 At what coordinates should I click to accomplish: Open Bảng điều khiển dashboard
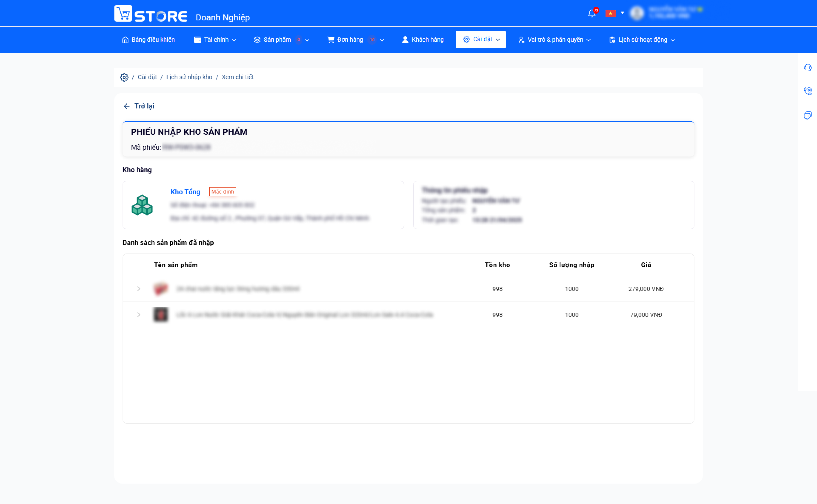point(148,40)
